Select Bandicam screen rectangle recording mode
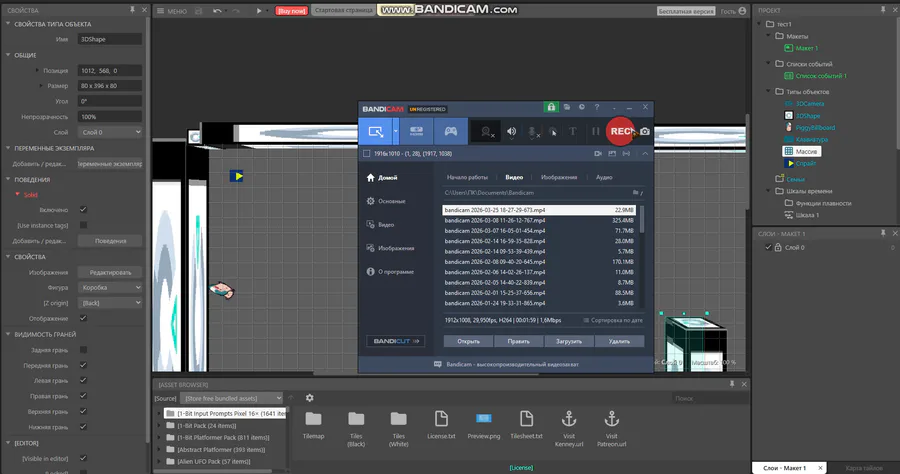 [x=375, y=132]
